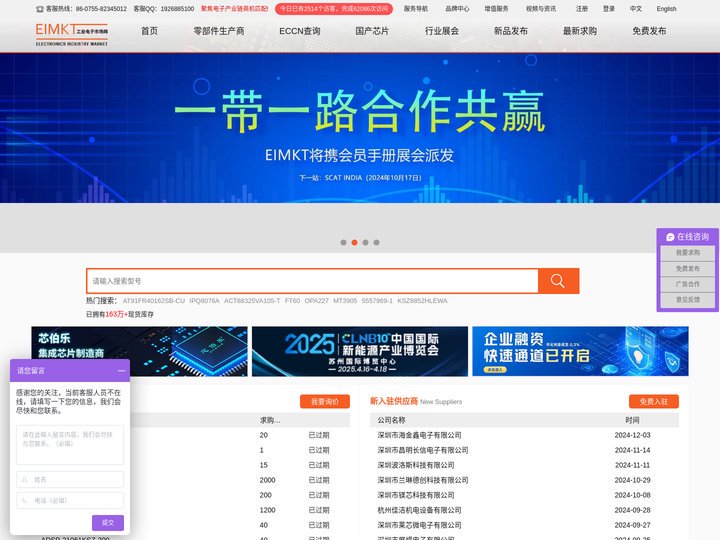The width and height of the screenshot is (720, 540).
Task: Open the 国产芯片 nav item
Action: (372, 31)
